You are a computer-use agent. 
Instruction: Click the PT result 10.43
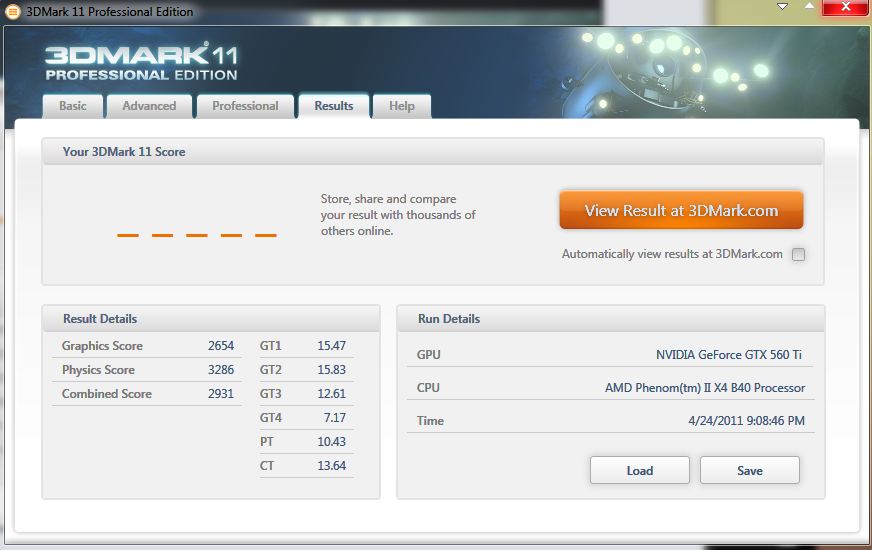coord(331,442)
